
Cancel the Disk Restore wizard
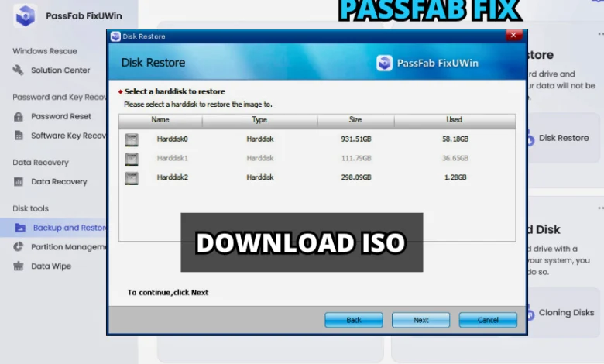pyautogui.click(x=488, y=320)
